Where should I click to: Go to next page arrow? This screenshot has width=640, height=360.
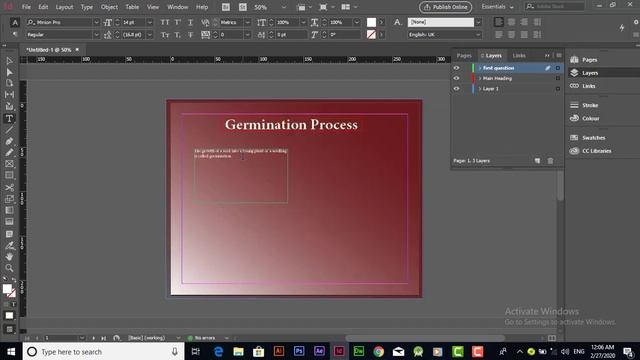tap(93, 338)
